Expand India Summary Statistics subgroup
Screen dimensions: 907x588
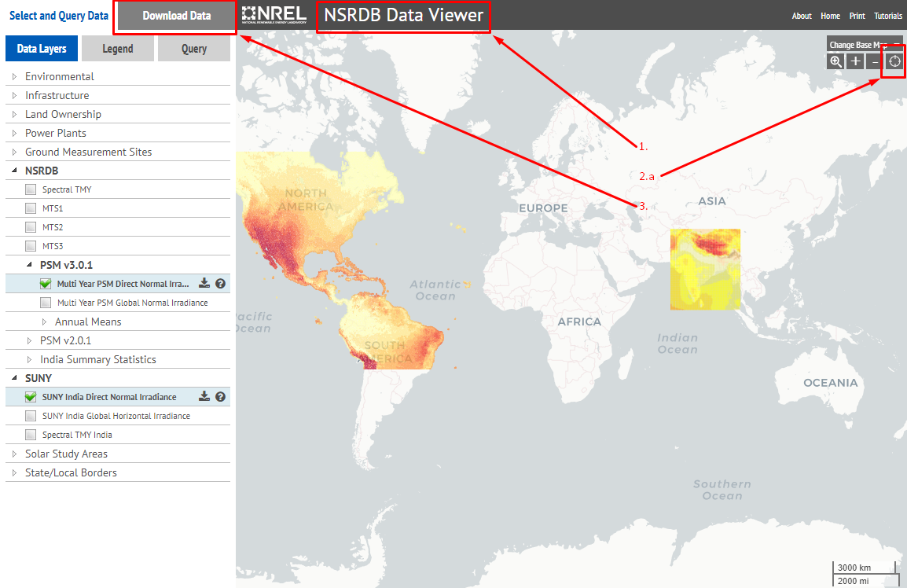pos(30,359)
